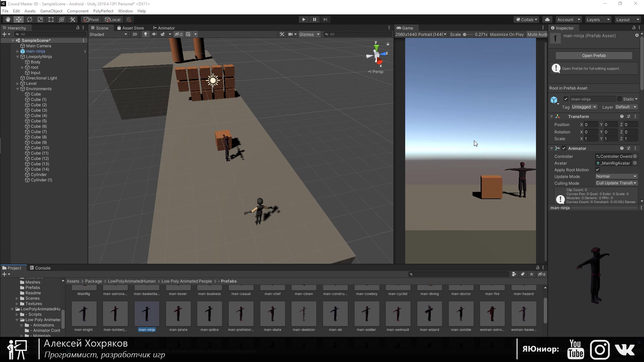Toggle scene effects icon
The width and height of the screenshot is (644, 362).
(163, 34)
